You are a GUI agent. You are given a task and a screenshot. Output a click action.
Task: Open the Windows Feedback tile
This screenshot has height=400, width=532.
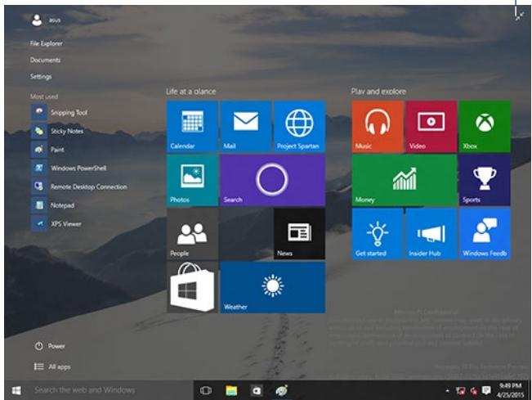(x=485, y=234)
